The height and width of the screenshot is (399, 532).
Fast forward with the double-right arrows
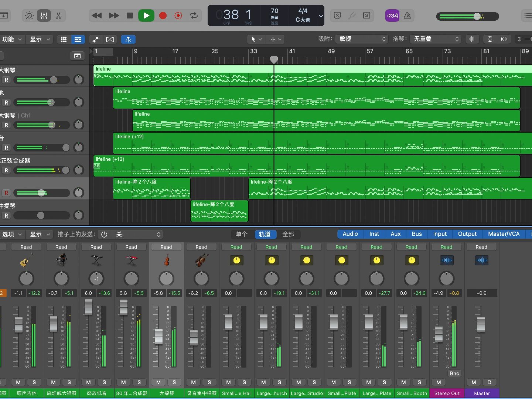pyautogui.click(x=113, y=16)
